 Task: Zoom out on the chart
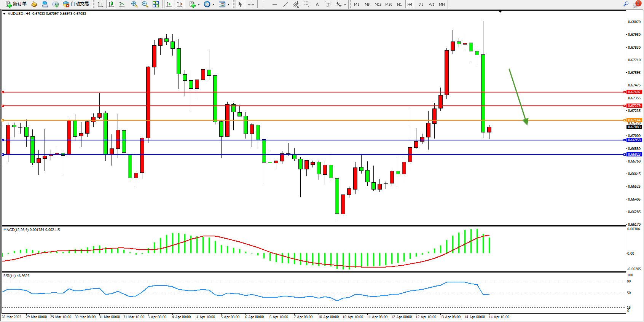tap(145, 4)
